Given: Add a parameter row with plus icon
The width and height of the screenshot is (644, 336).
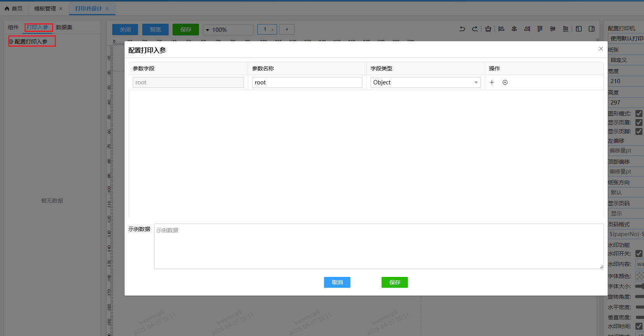Looking at the screenshot, I should point(492,82).
